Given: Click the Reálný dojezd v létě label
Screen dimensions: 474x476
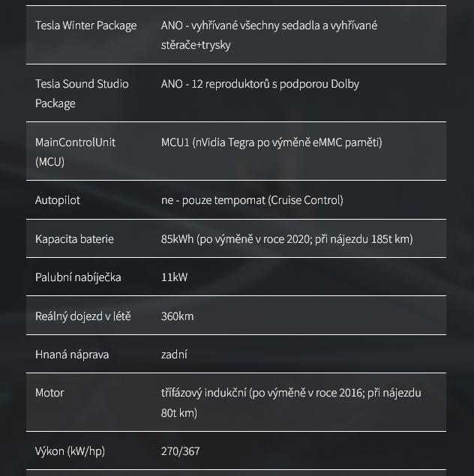Looking at the screenshot, I should point(82,316).
